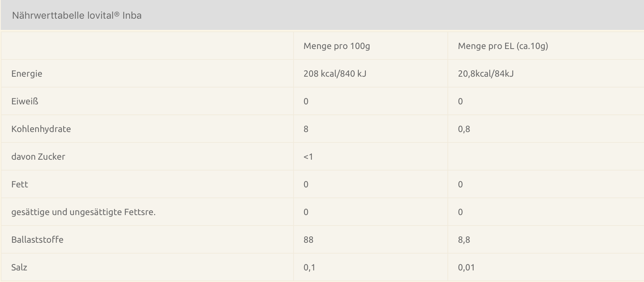Click the 8,8 Ballaststoffe value per EL
This screenshot has width=644, height=282.
coord(464,240)
